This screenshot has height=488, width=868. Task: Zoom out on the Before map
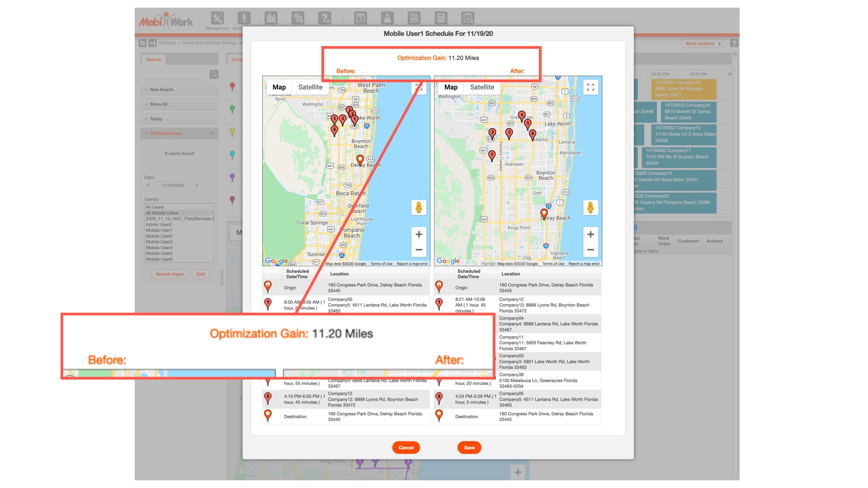(419, 249)
